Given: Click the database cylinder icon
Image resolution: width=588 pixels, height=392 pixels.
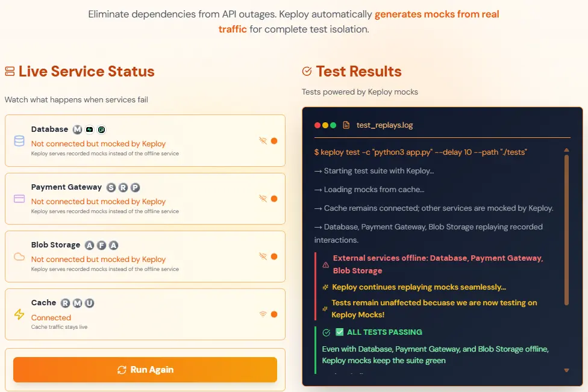Looking at the screenshot, I should [19, 141].
